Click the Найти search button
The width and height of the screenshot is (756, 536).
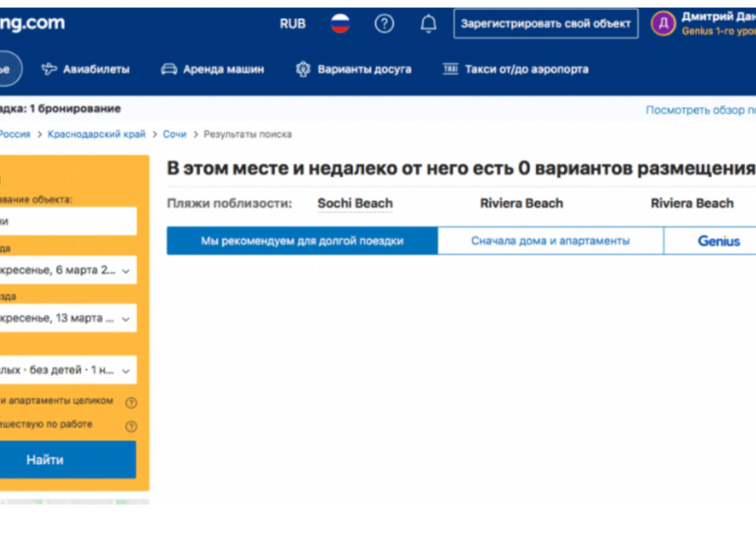(x=67, y=460)
